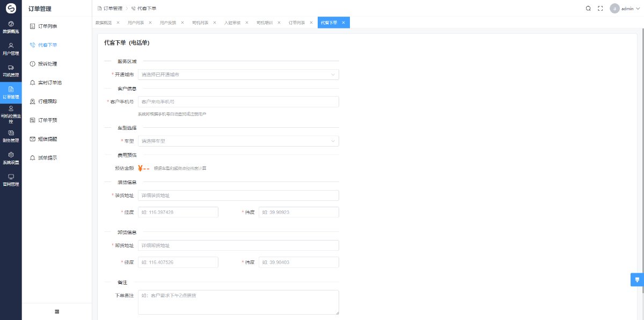Screen dimensions: 644x320
Task: Toggle fullscreen with the header icon
Action: 601,9
